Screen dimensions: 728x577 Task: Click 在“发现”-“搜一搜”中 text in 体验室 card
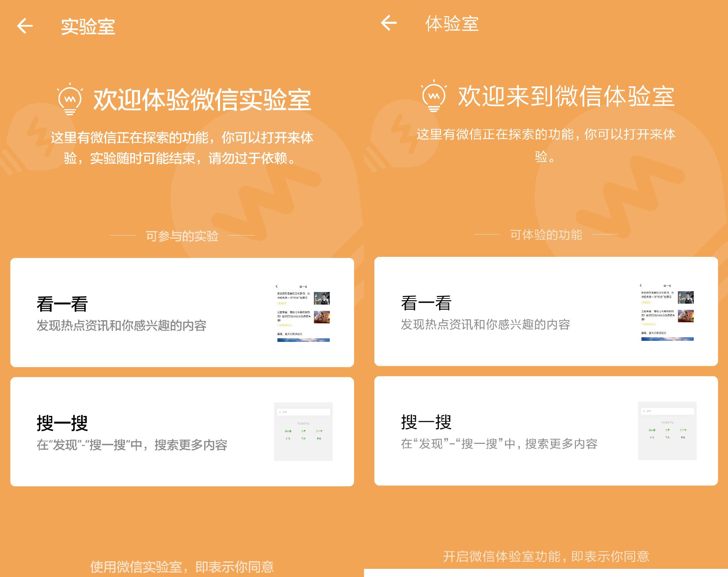pos(499,444)
